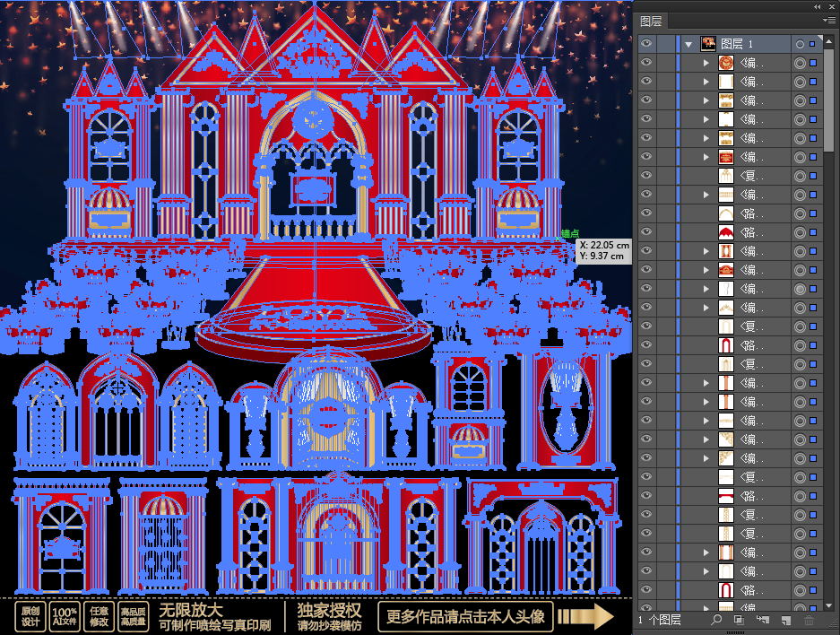The width and height of the screenshot is (840, 635).
Task: Click the 图层 1 layer thumbnail
Action: (x=708, y=44)
